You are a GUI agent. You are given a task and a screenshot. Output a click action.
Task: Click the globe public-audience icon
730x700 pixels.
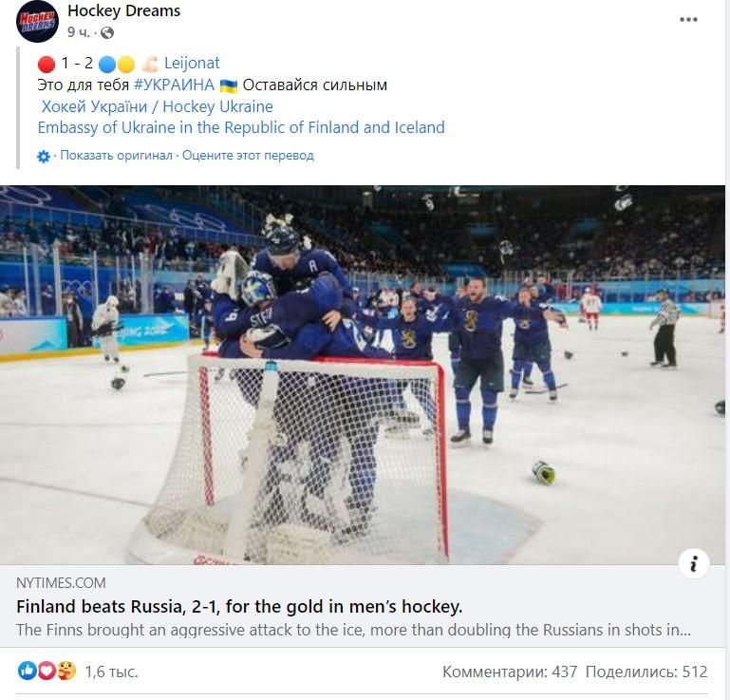(x=107, y=33)
